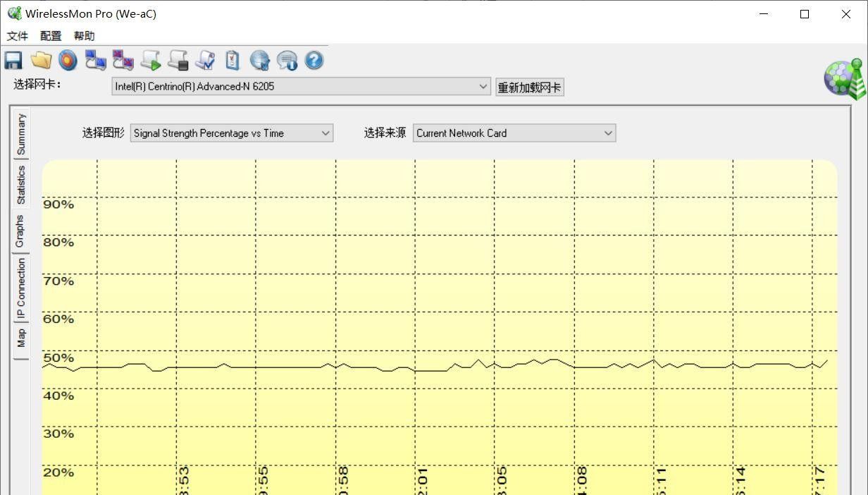Viewport: 868px width, 495px height.
Task: Open the 配置 menu
Action: 51,36
